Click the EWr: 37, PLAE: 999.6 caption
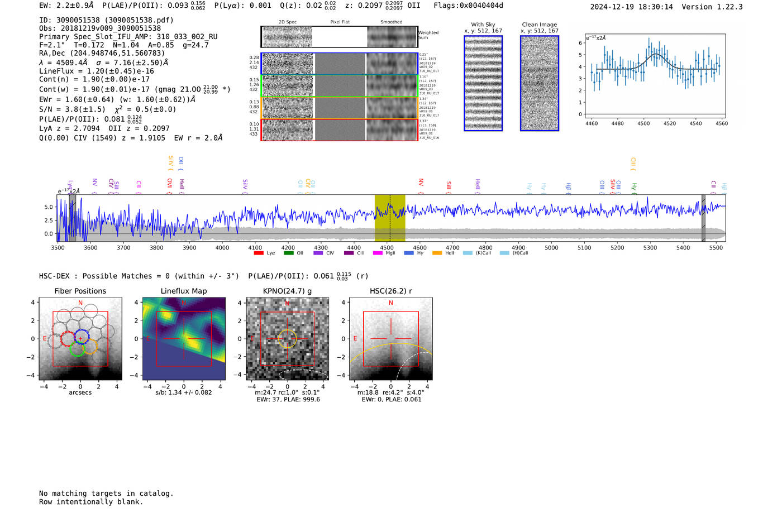 pos(288,400)
